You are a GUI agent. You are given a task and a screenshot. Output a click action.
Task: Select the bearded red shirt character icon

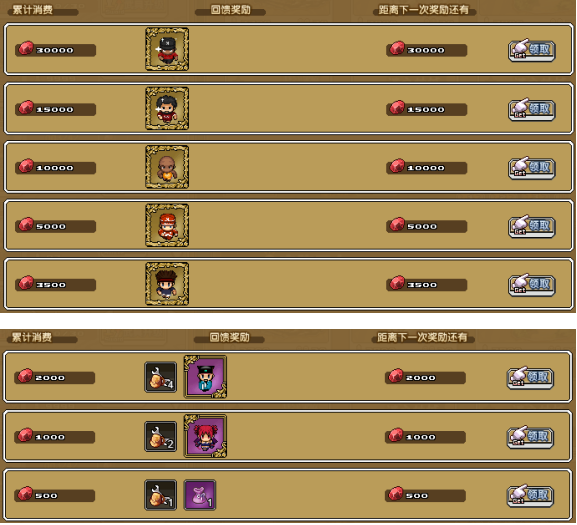click(167, 108)
